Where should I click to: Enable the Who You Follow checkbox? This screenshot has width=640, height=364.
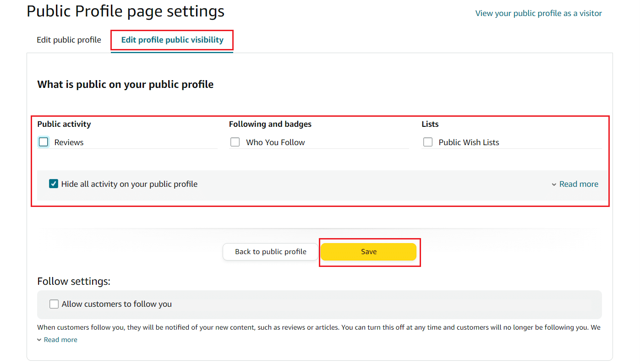[235, 142]
